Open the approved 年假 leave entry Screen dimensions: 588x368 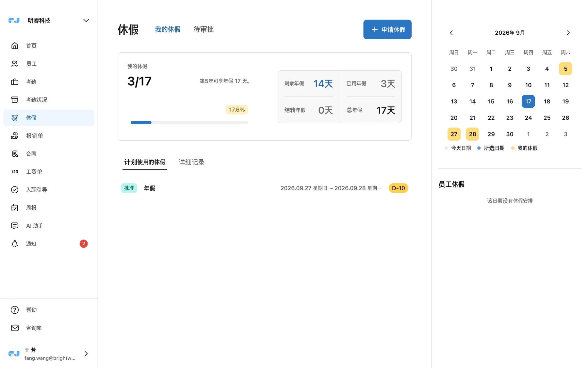tap(265, 188)
